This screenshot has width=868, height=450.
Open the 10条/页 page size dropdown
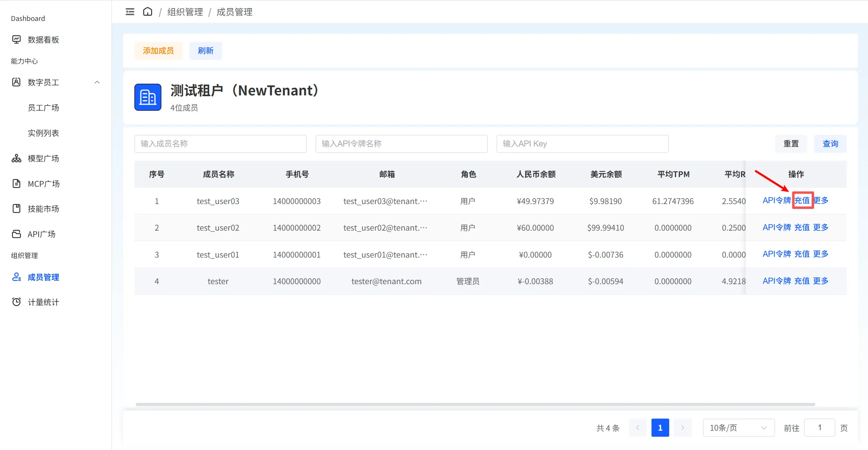point(739,428)
